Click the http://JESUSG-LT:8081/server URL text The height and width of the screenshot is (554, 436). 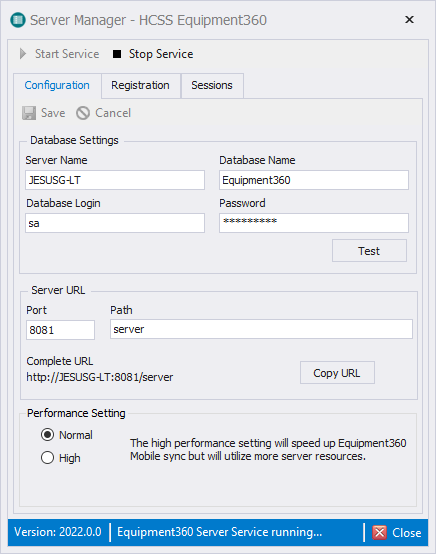coord(100,377)
